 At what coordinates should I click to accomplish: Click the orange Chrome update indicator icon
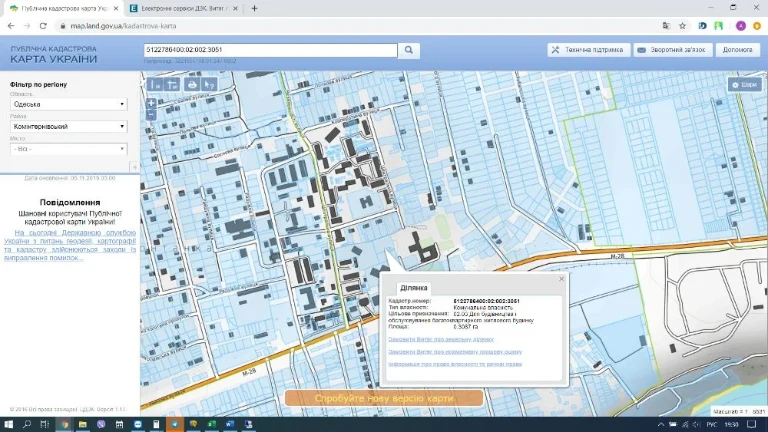click(x=757, y=26)
